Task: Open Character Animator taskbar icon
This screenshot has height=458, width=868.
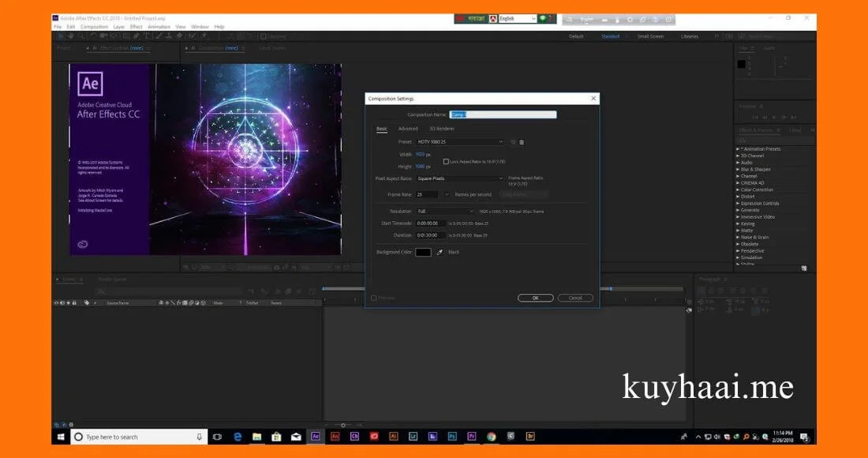Action: [354, 437]
